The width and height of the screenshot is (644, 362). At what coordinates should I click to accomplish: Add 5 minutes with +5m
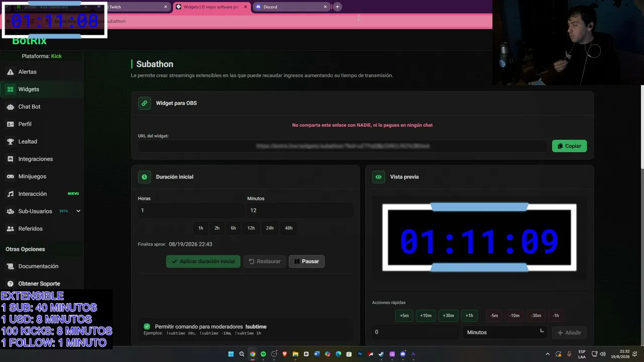pos(405,316)
